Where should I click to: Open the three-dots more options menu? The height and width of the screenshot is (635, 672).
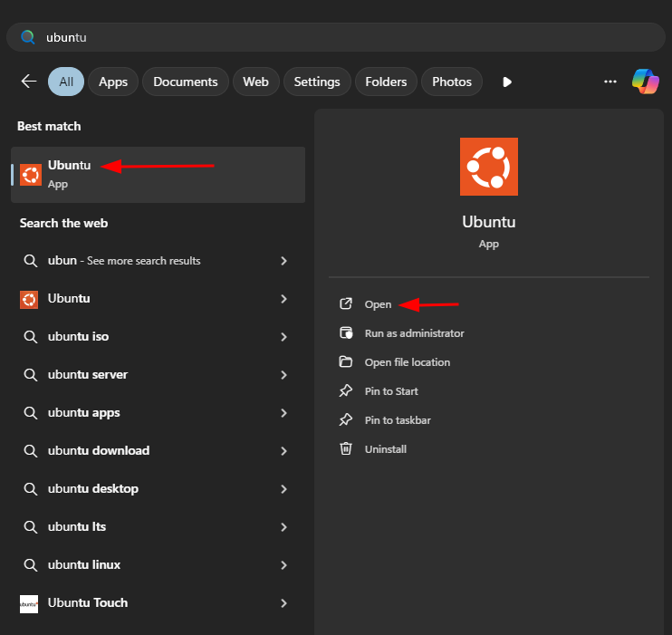tap(610, 82)
